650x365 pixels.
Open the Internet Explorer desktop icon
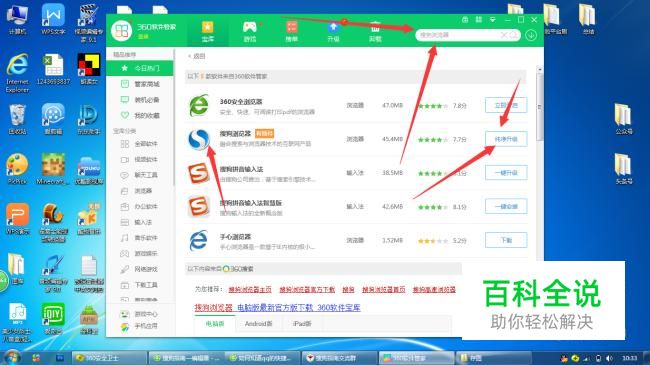pyautogui.click(x=17, y=73)
